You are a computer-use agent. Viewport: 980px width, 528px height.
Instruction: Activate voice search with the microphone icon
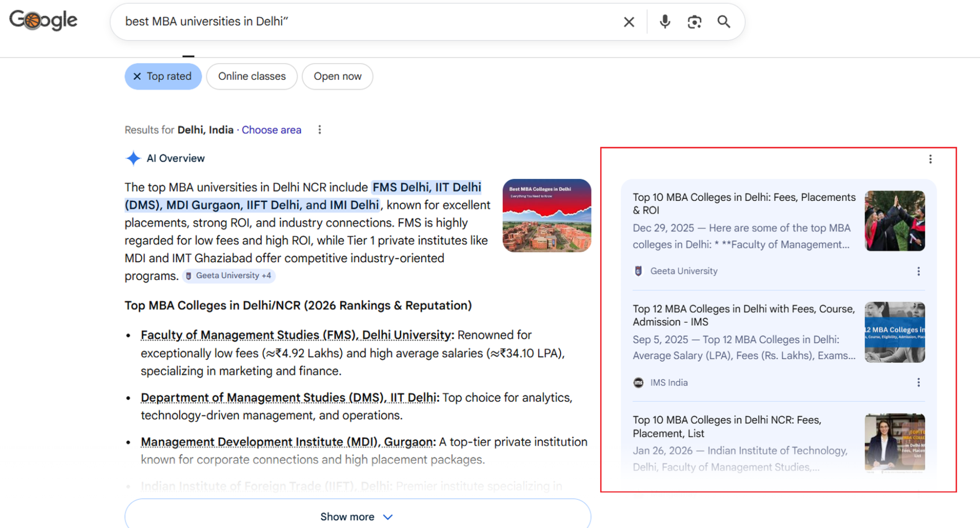pos(665,22)
